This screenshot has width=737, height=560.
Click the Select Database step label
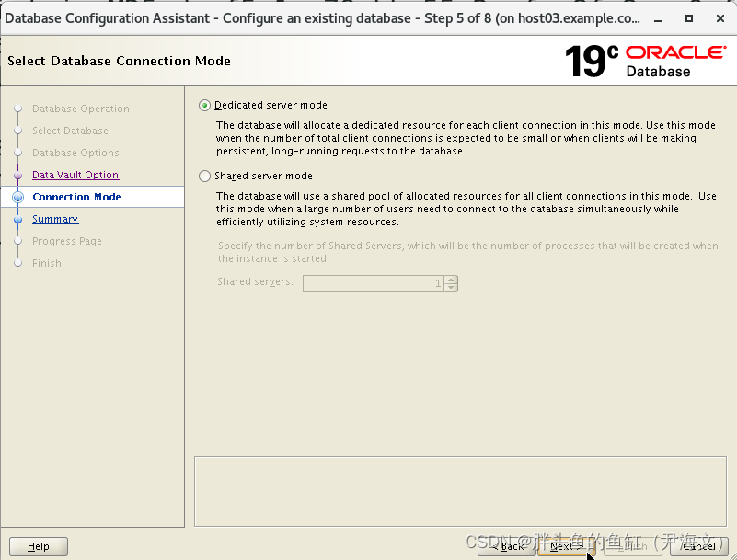tap(70, 131)
